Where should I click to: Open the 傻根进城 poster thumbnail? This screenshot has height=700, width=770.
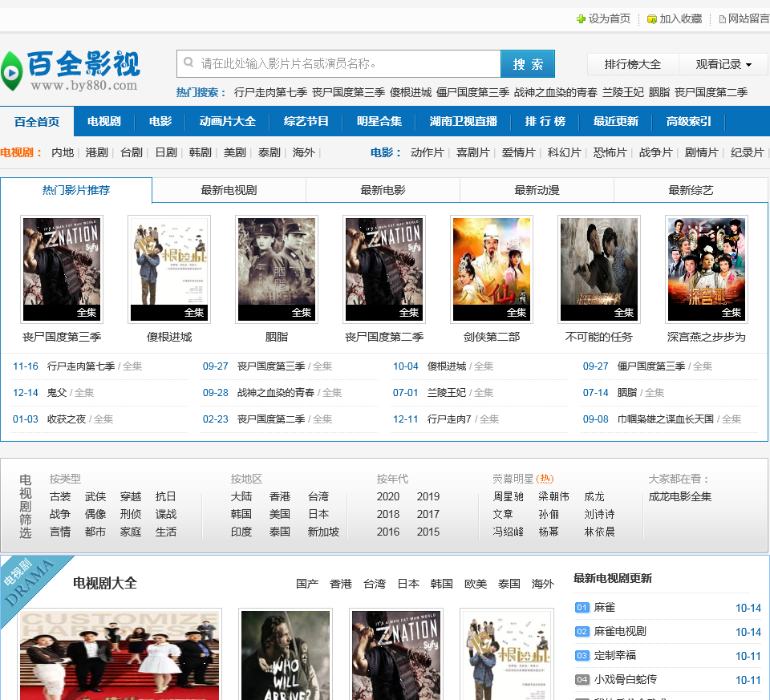tap(169, 269)
